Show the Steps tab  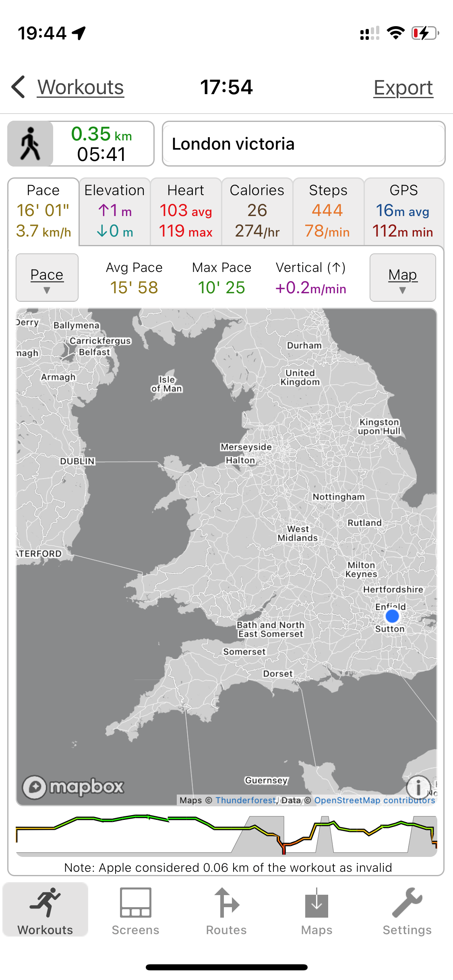328,211
